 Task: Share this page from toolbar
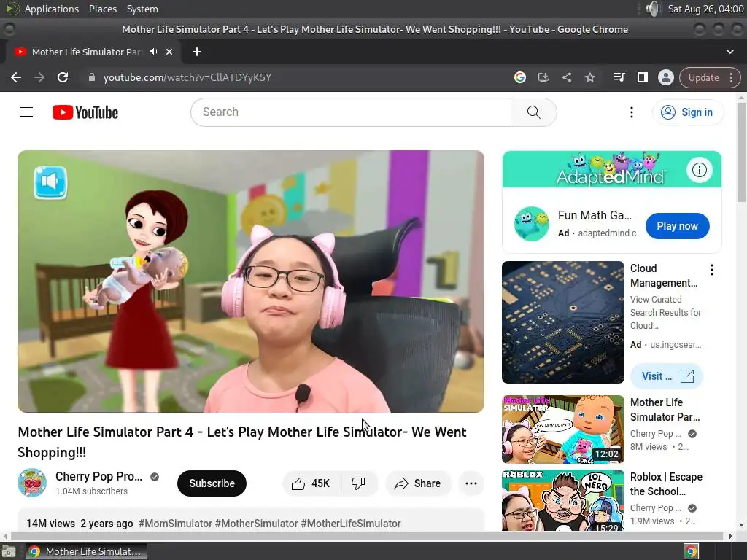coord(566,77)
